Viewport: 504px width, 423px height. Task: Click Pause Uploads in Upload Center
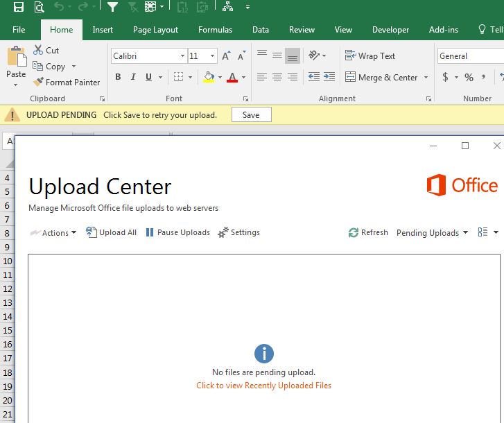[177, 232]
